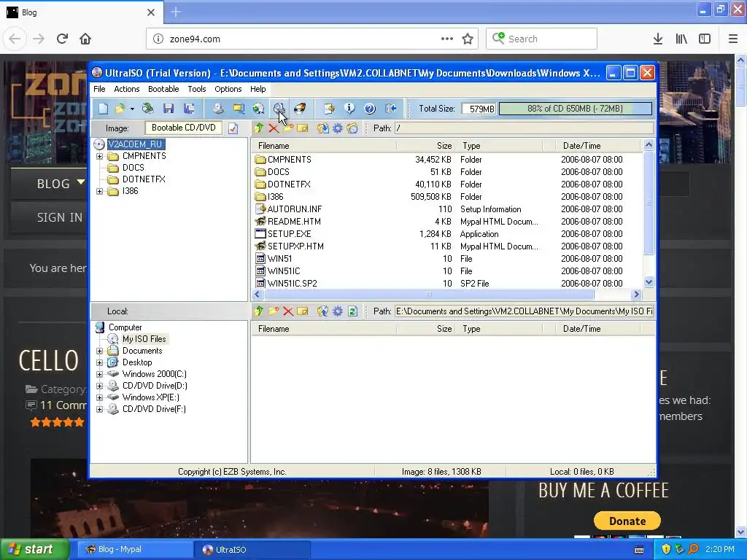Expand the Documents tree node

(99, 351)
